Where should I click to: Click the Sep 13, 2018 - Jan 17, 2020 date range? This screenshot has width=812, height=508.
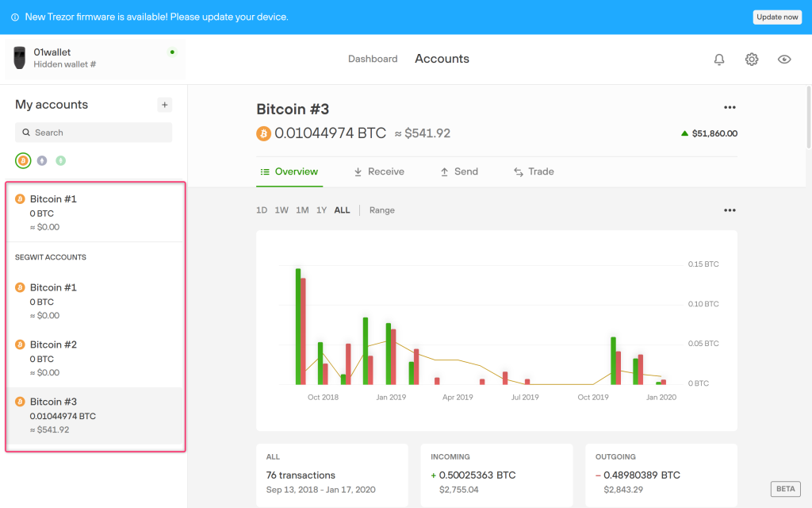[x=320, y=489]
